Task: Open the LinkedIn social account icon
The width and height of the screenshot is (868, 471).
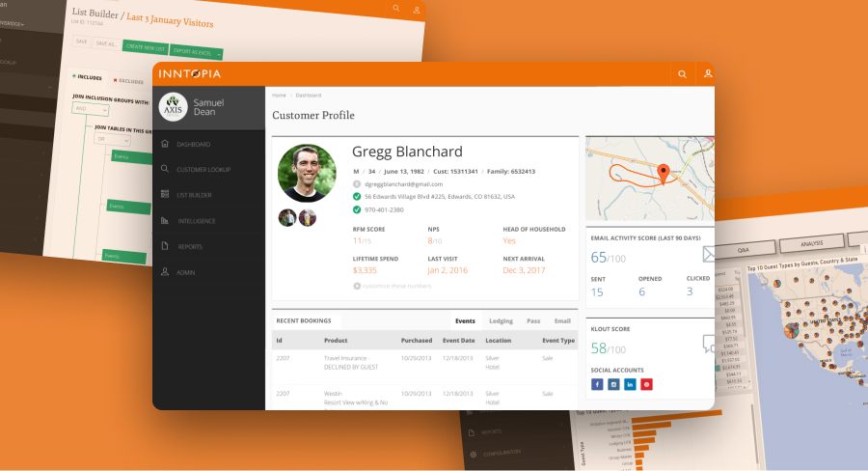Action: [x=630, y=384]
